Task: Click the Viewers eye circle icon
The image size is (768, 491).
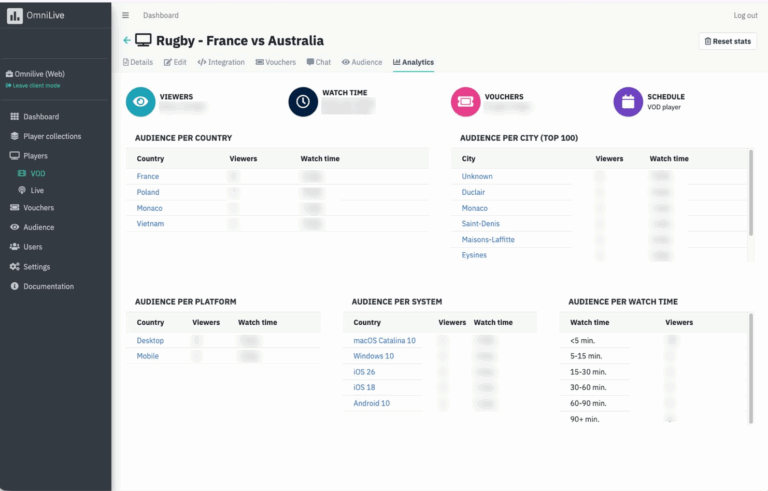Action: pos(141,101)
